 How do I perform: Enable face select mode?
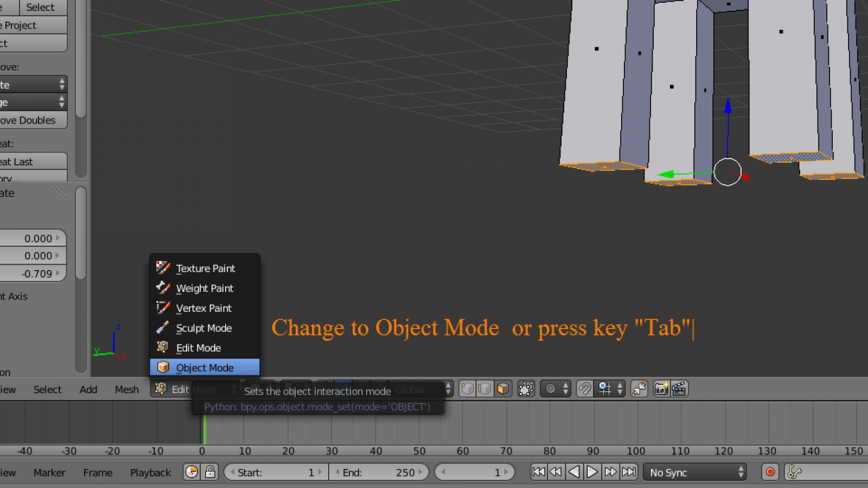point(503,389)
